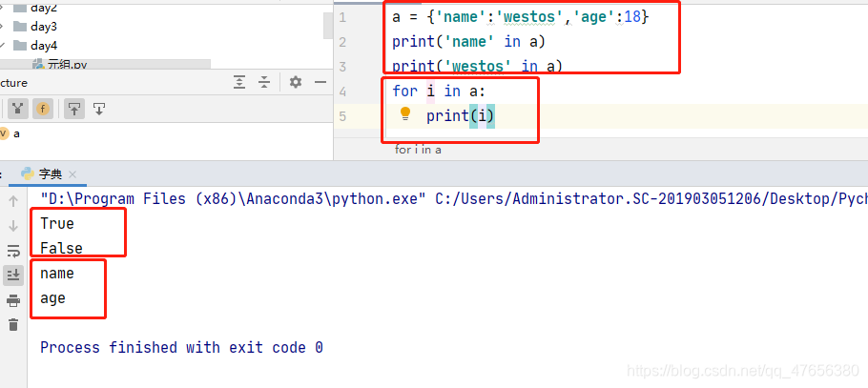Click the 'for i in a' breadcrumb
Screen dimensions: 868x388
[x=418, y=150]
